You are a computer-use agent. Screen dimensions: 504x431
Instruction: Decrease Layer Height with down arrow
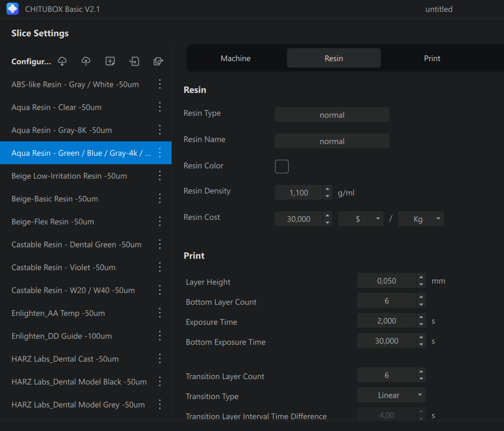(x=421, y=284)
